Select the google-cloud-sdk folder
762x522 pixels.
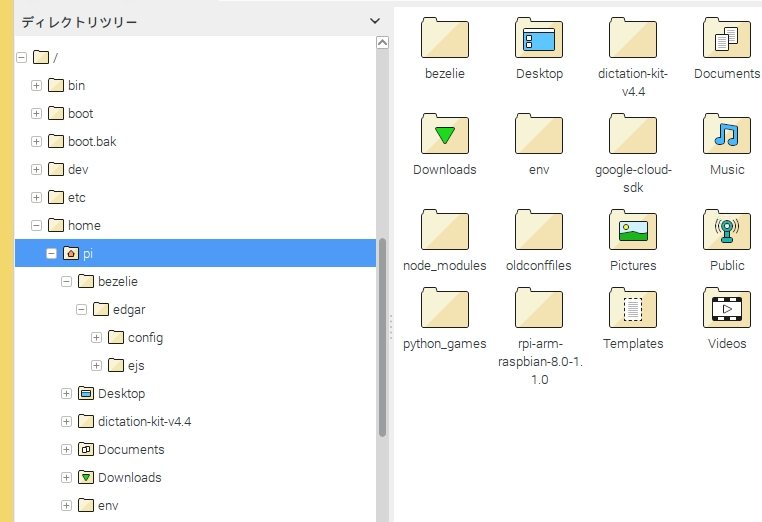(633, 134)
